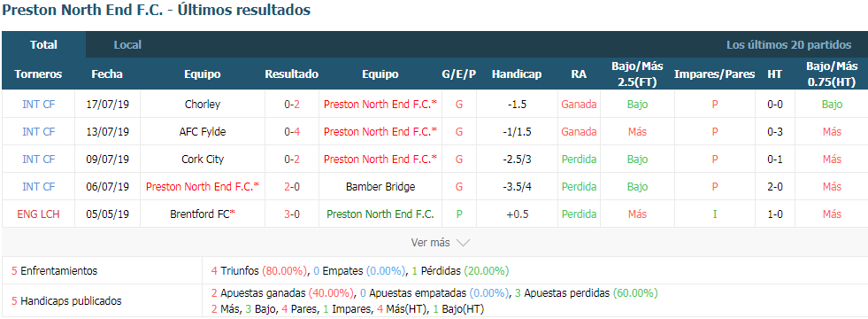Image resolution: width=868 pixels, height=319 pixels.
Task: Click INT CF tournament on 17/07/19 row
Action: (39, 104)
